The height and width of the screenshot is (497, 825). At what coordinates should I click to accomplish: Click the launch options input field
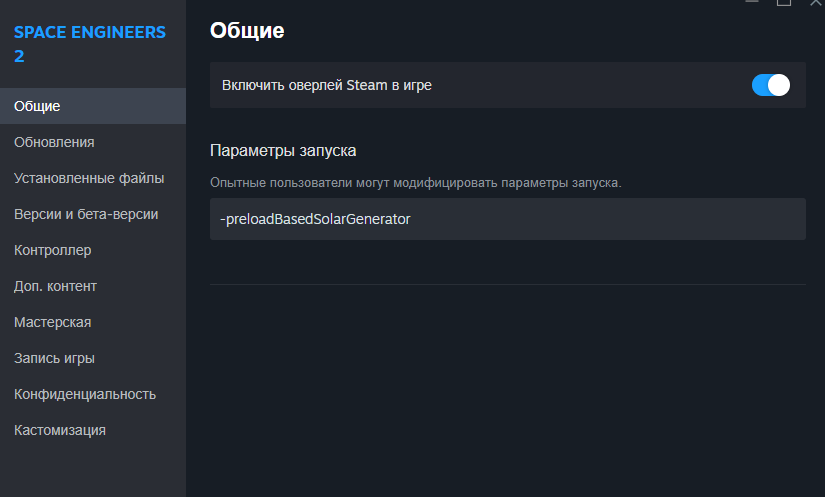(508, 219)
